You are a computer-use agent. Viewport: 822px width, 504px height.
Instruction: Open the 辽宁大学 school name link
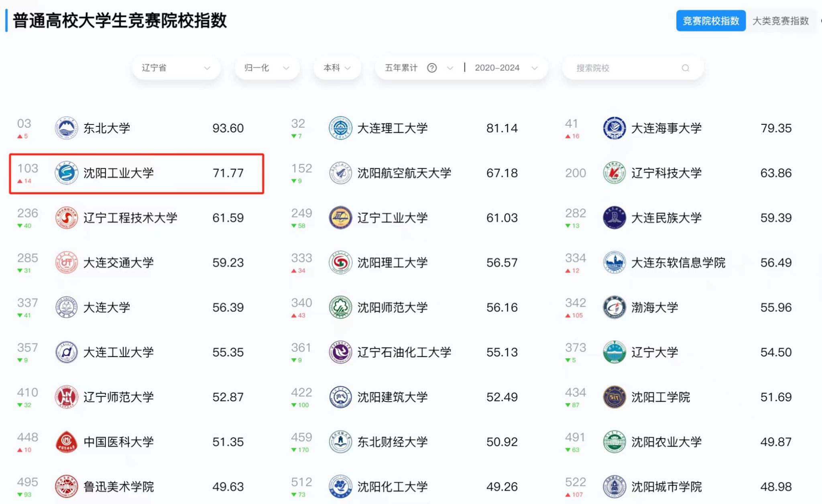point(654,352)
